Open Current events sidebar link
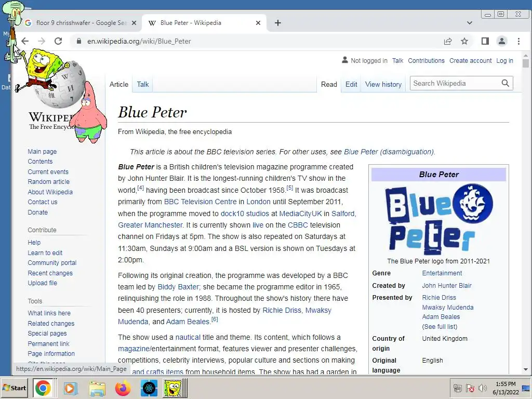 (48, 171)
